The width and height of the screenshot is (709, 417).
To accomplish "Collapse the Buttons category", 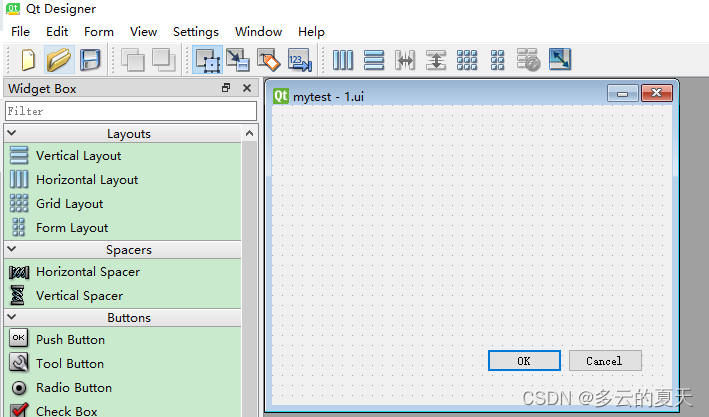I will [x=12, y=317].
